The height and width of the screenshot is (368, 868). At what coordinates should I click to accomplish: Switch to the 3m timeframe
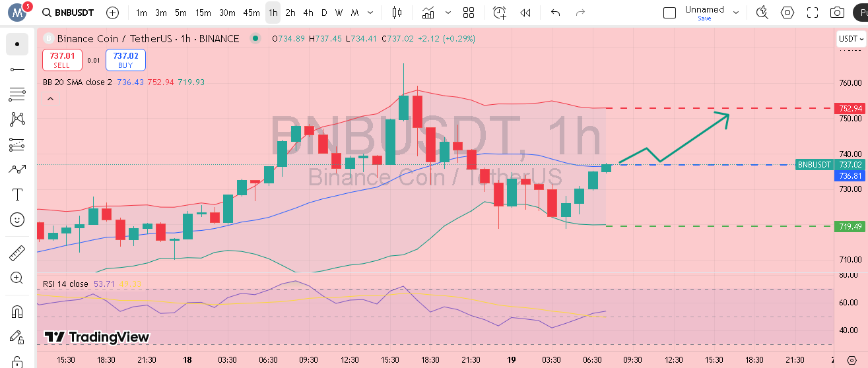click(161, 13)
